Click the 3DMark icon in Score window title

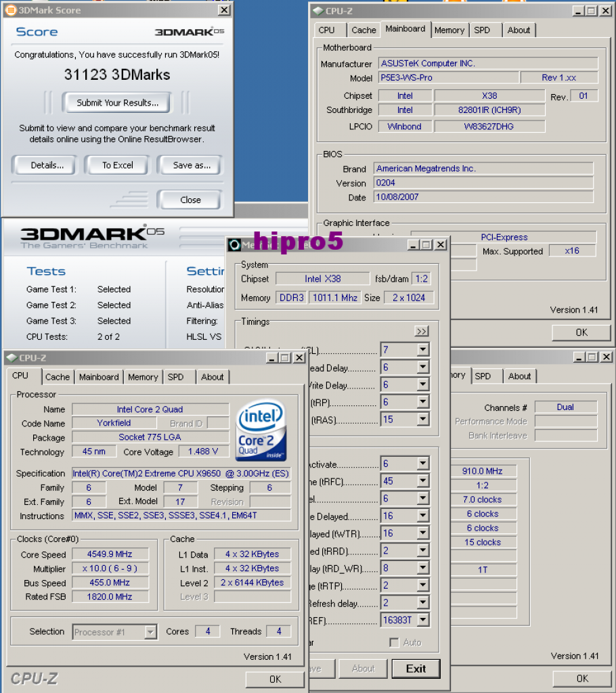click(11, 10)
